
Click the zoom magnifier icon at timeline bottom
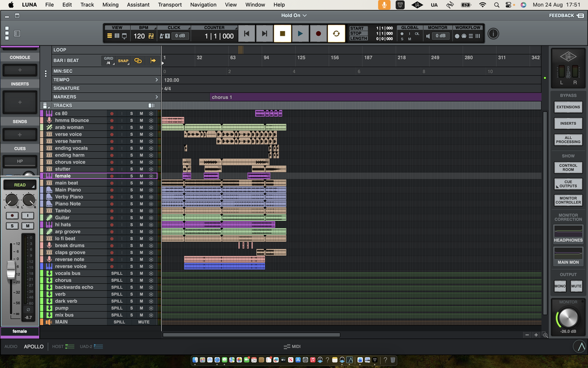[546, 335]
